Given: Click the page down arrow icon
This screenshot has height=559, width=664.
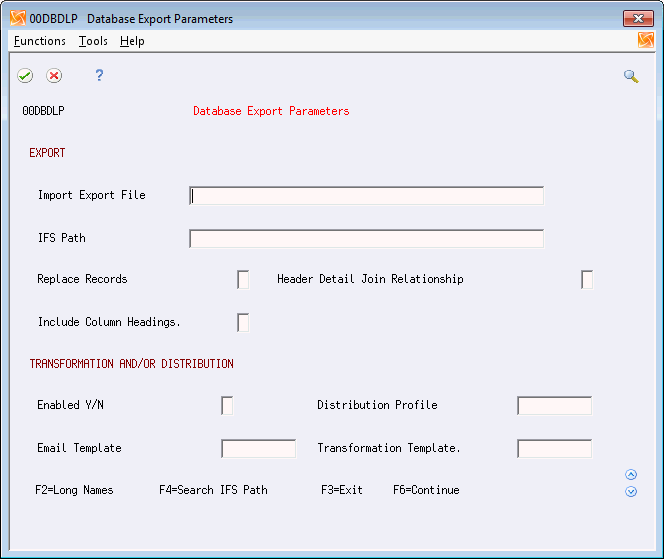Looking at the screenshot, I should (631, 491).
